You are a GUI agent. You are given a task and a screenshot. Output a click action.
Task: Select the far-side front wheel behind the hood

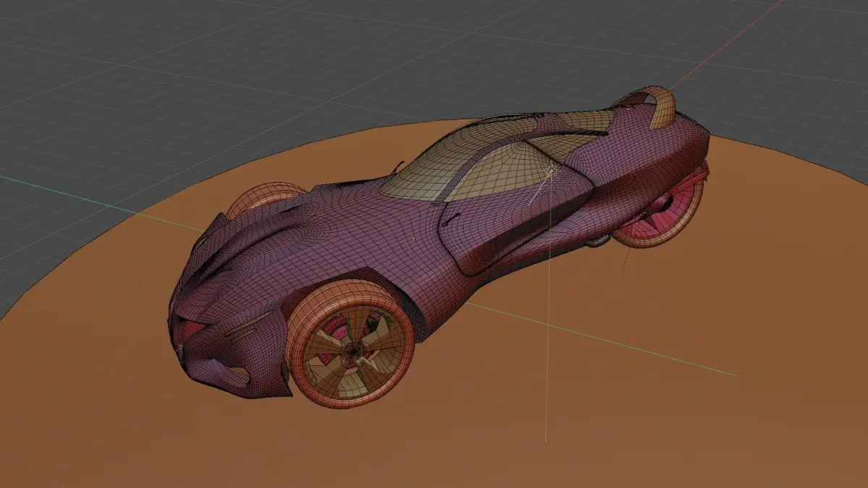tap(265, 197)
